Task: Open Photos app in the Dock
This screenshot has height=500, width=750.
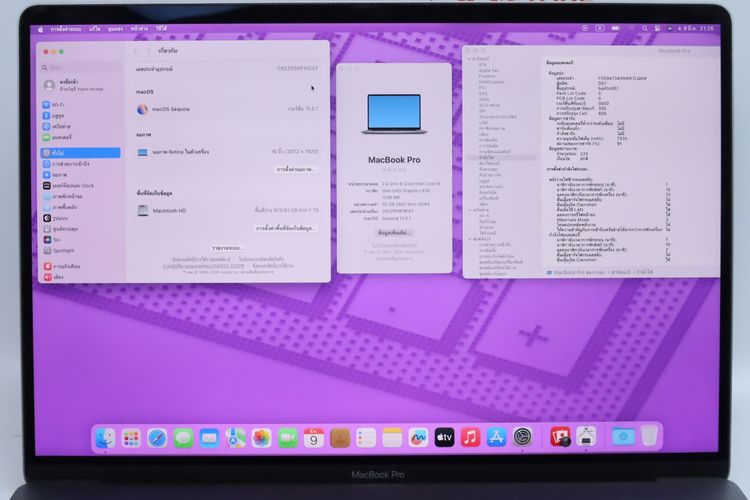Action: click(x=261, y=438)
